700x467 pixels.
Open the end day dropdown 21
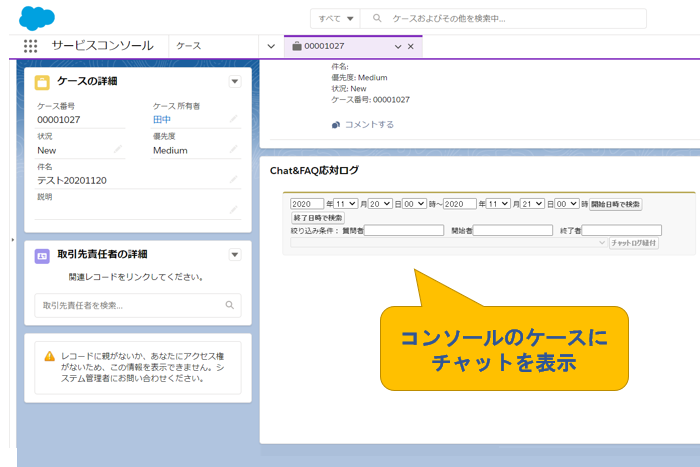[x=533, y=204]
